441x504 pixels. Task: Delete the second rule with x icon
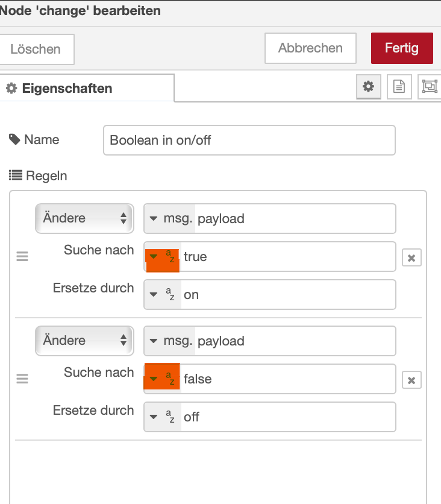point(411,380)
